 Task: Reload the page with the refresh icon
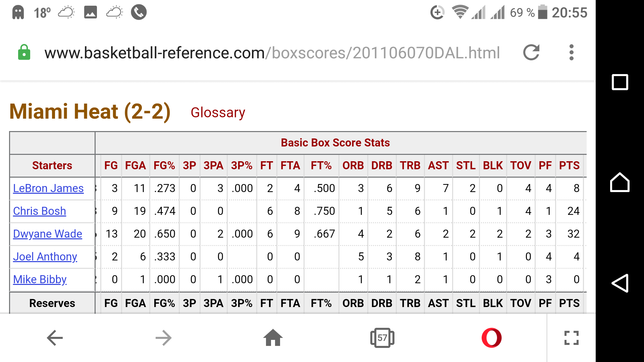(x=531, y=53)
